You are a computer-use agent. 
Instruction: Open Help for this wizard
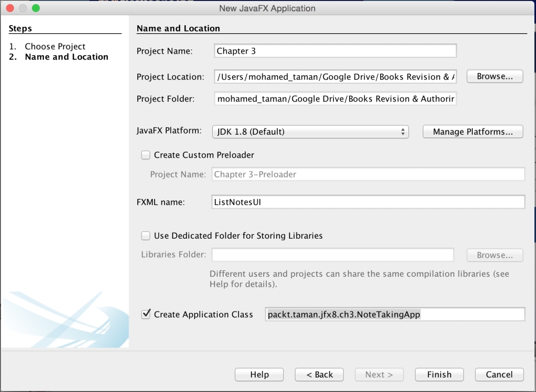259,375
